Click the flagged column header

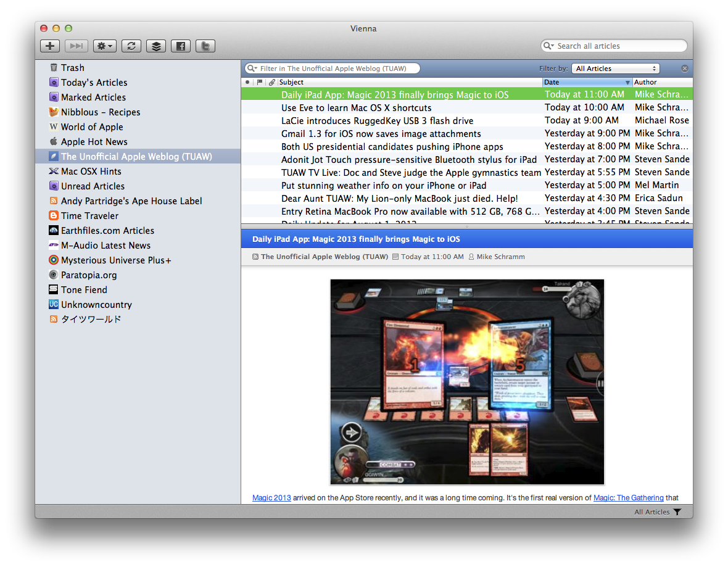[260, 82]
